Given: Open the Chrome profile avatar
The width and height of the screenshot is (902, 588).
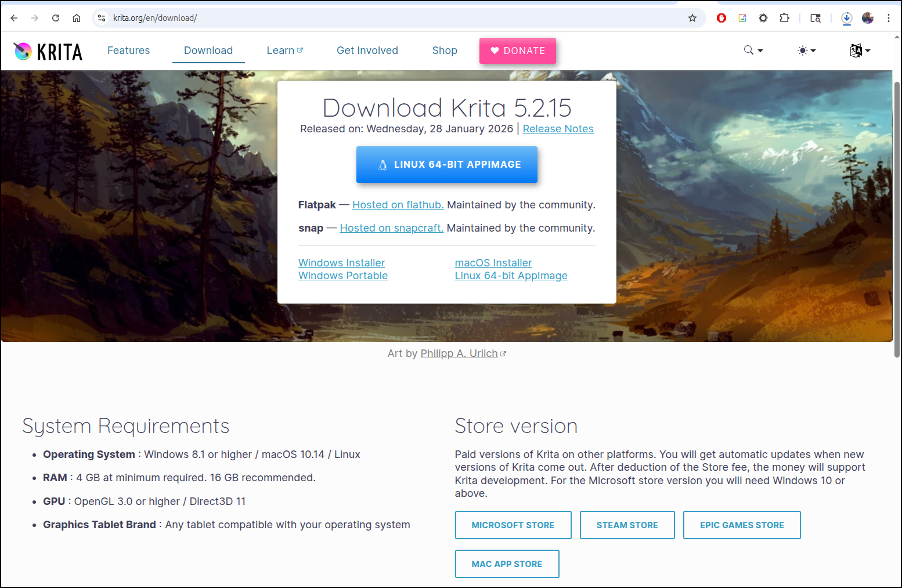Looking at the screenshot, I should 868,18.
